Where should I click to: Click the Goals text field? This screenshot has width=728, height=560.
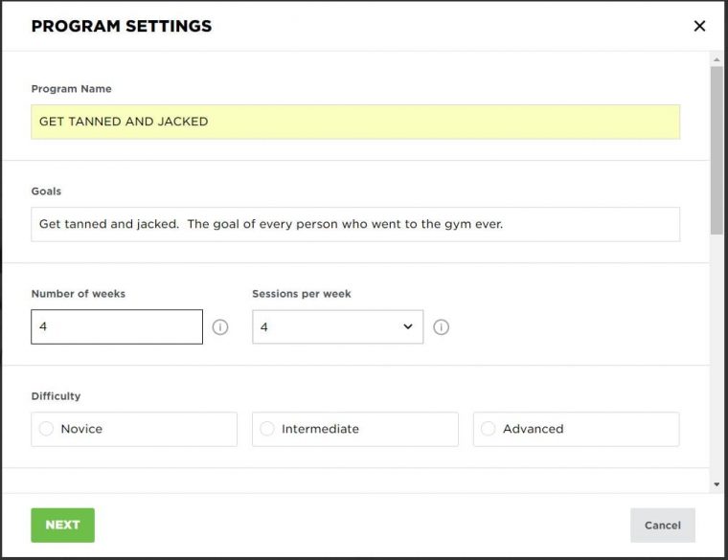coord(355,224)
